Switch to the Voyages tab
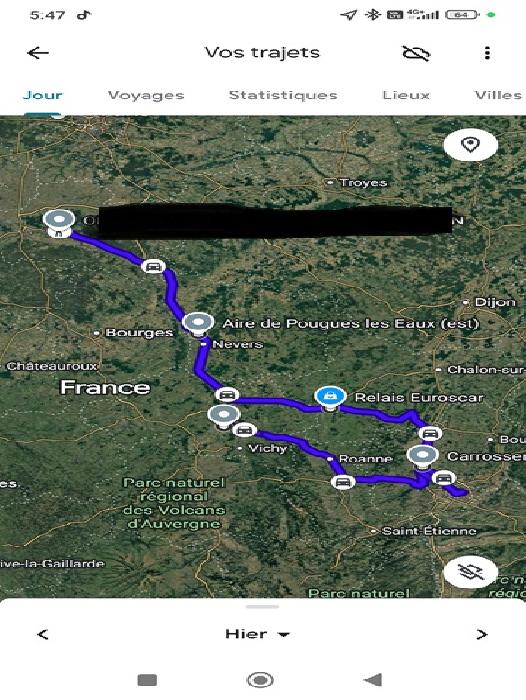Viewport: 526px width, 700px height. click(146, 95)
